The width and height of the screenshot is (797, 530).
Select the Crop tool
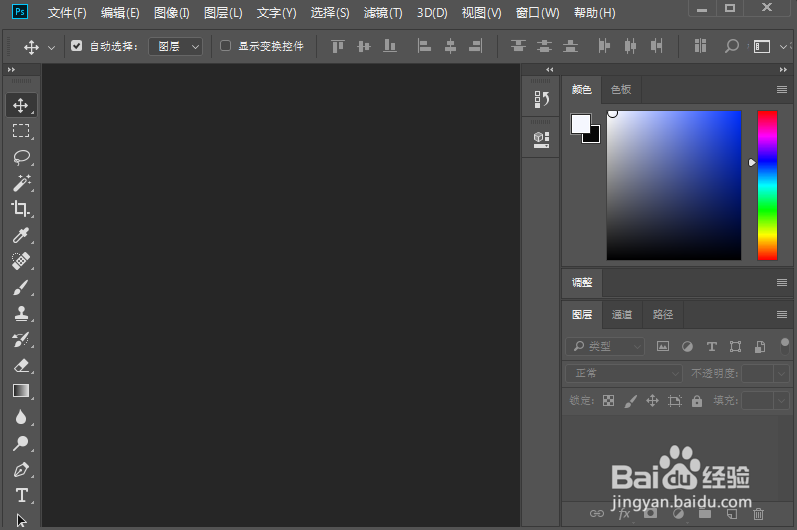[21, 209]
